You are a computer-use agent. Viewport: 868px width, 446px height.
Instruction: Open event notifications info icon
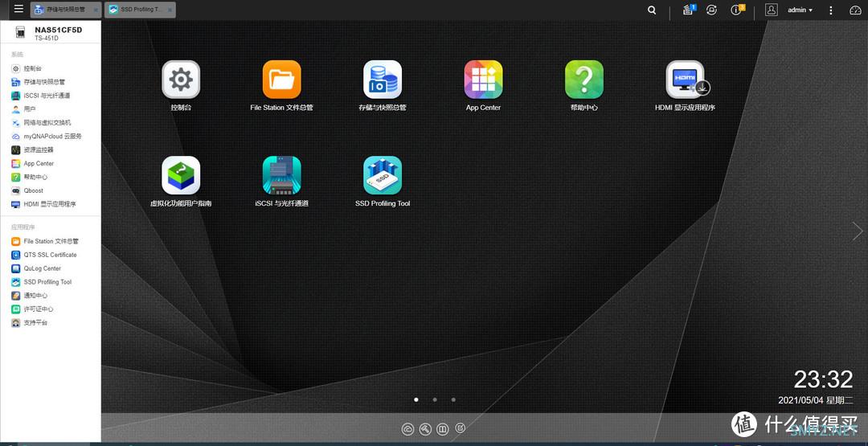(737, 10)
